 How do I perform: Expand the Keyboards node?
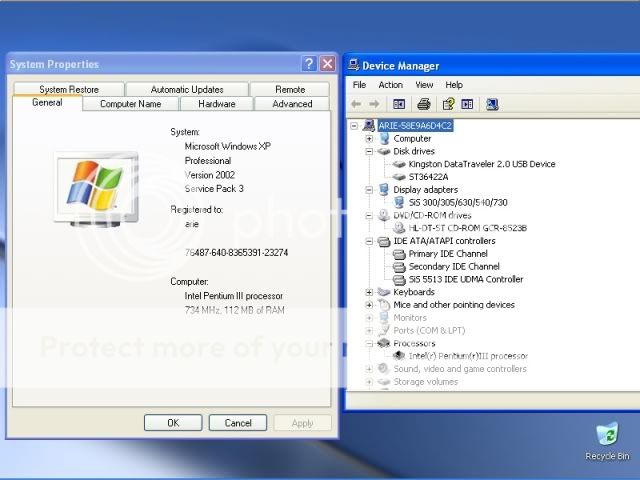coord(369,292)
